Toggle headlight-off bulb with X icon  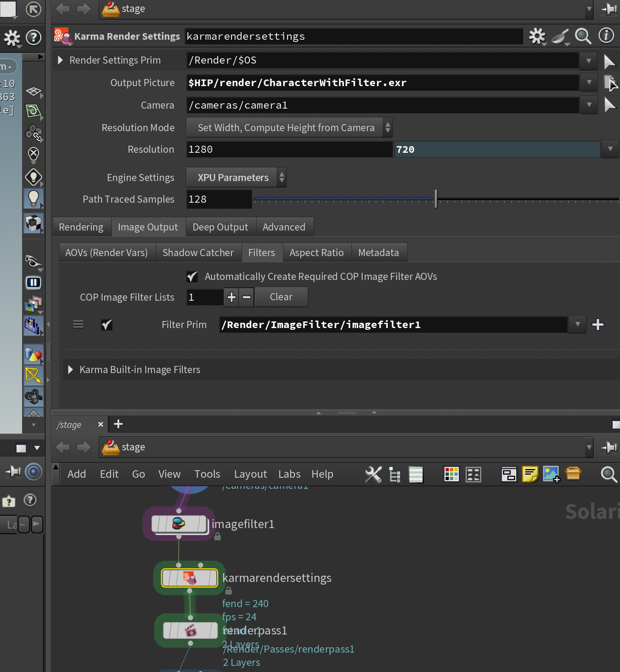tap(34, 155)
